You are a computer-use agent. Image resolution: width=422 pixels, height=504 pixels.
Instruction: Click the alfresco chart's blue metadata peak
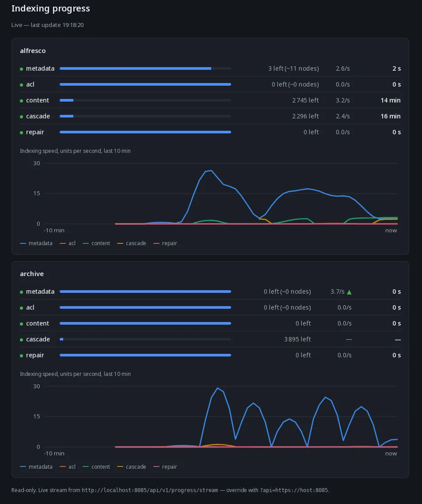pos(211,171)
